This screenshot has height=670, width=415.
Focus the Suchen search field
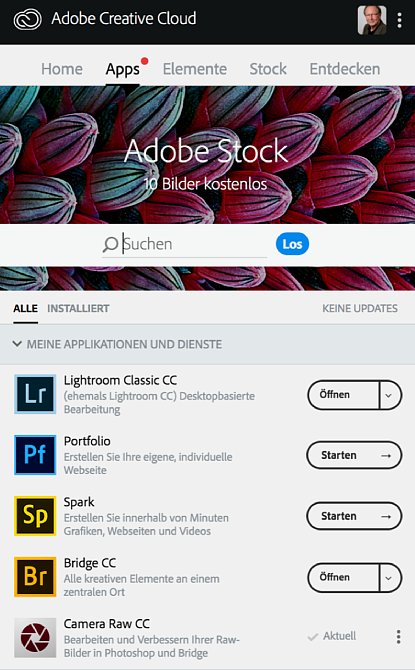tap(185, 244)
